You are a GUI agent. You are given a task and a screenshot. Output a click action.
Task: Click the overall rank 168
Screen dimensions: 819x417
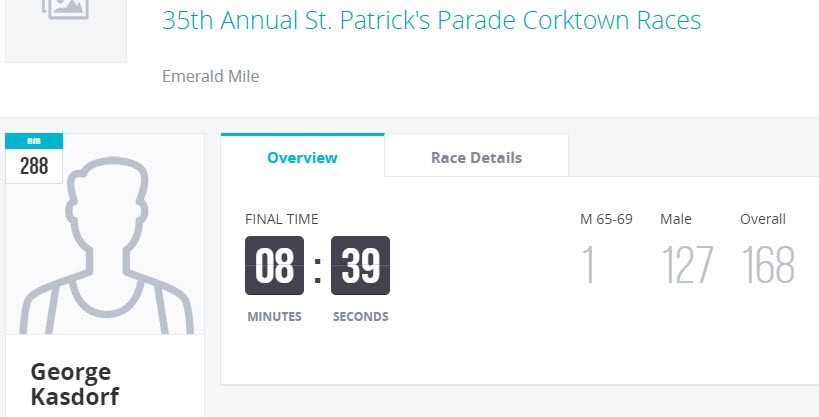pyautogui.click(x=768, y=266)
